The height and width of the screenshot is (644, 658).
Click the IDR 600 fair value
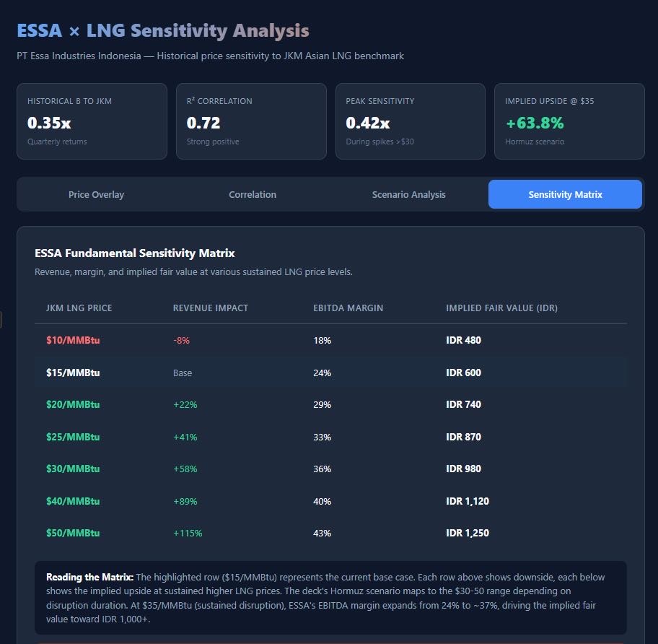pos(464,373)
